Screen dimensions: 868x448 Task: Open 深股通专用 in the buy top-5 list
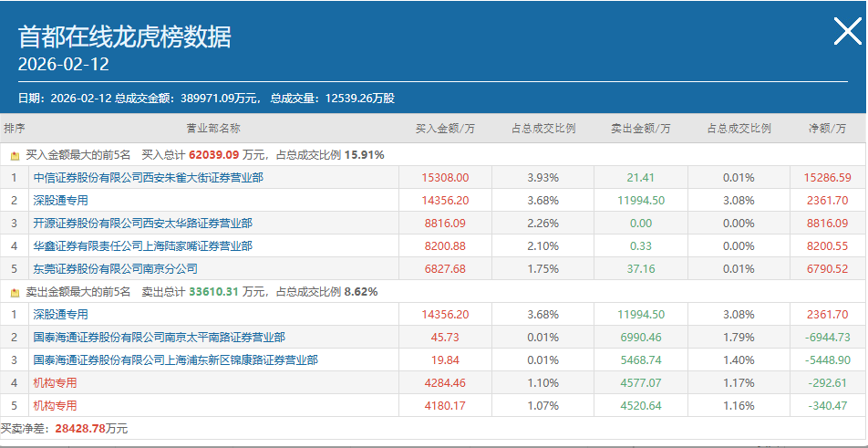60,201
